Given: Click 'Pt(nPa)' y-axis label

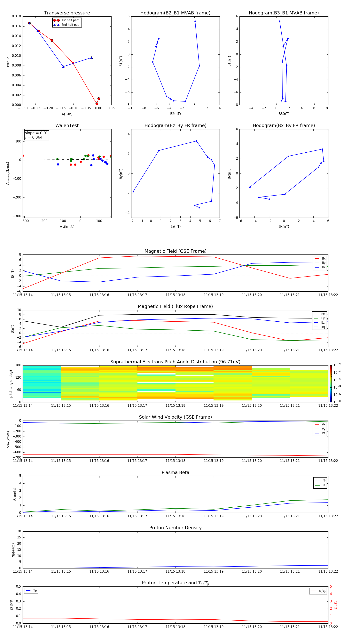Looking at the screenshot, I should point(8,61).
